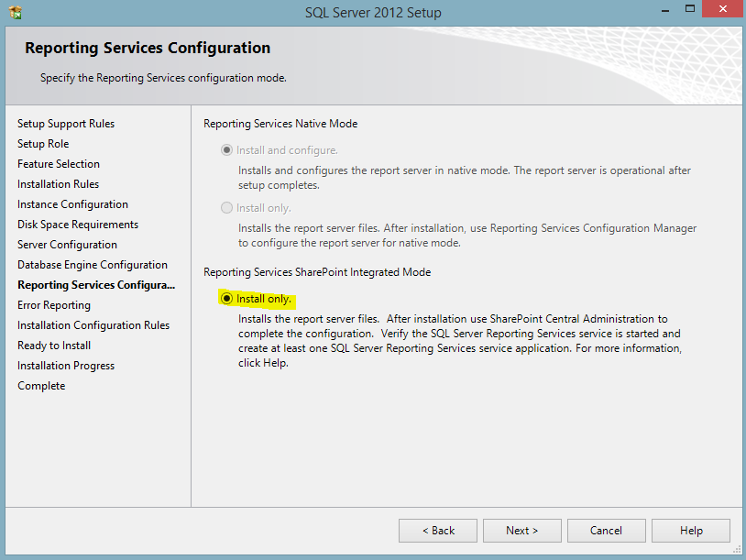This screenshot has height=560, width=746.
Task: Click the Reporting Services Native Mode heading
Action: [x=280, y=124]
